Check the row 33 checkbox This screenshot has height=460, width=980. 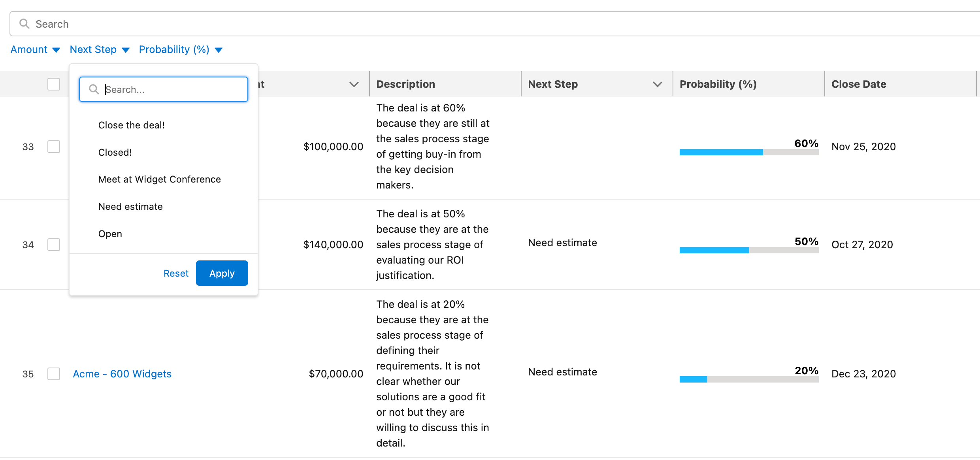click(54, 147)
